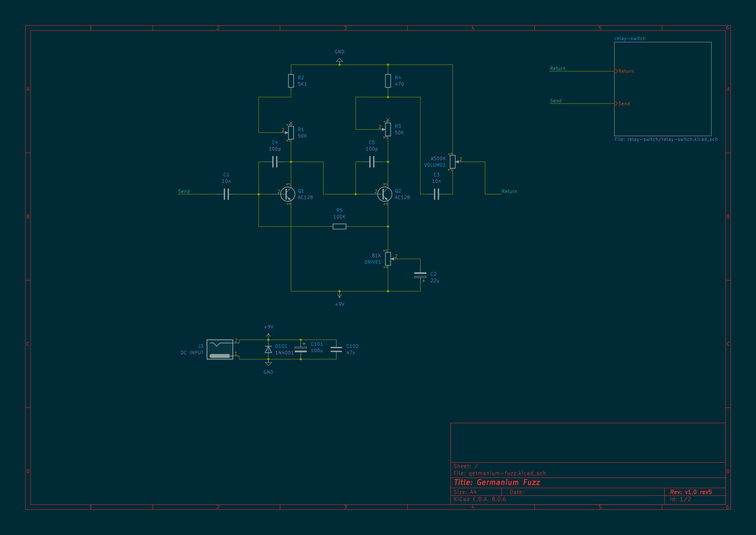The height and width of the screenshot is (535, 756).
Task: Click the VOLUME1 A500K potentiometer symbol
Action: pos(453,162)
